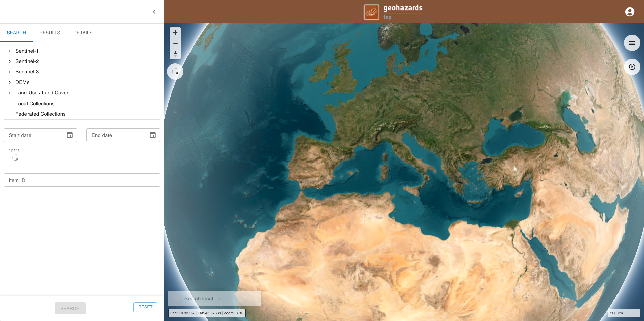This screenshot has height=321, width=644.
Task: Click the round play button on map
Action: [x=632, y=67]
